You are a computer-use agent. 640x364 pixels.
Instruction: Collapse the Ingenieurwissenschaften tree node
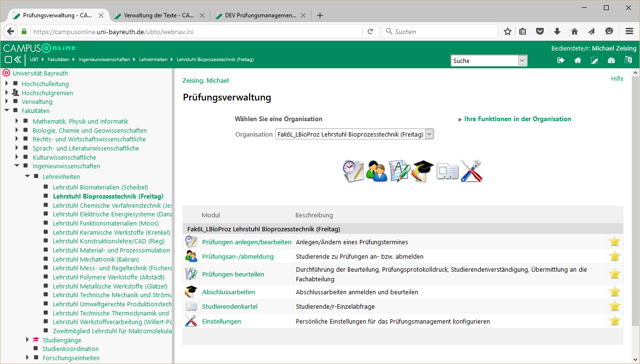pyautogui.click(x=17, y=166)
